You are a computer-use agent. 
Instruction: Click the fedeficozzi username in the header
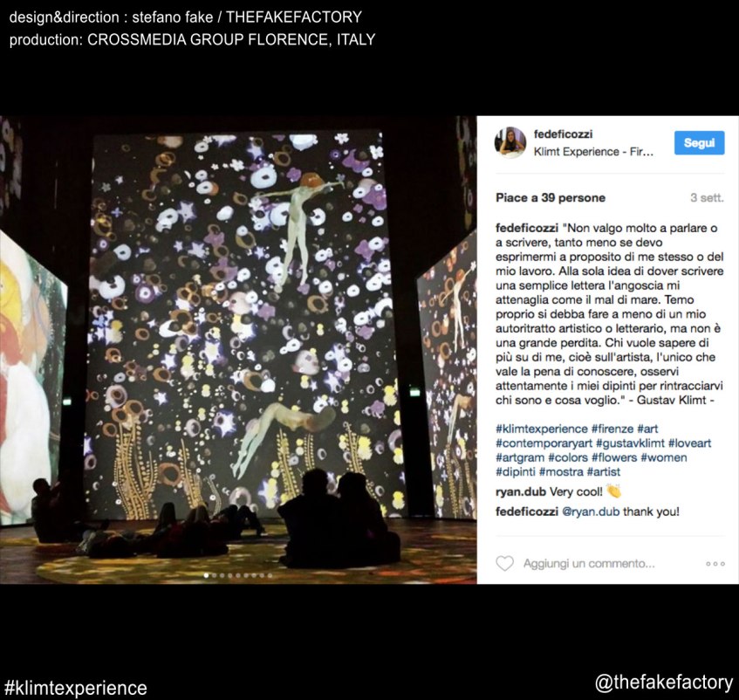563,134
